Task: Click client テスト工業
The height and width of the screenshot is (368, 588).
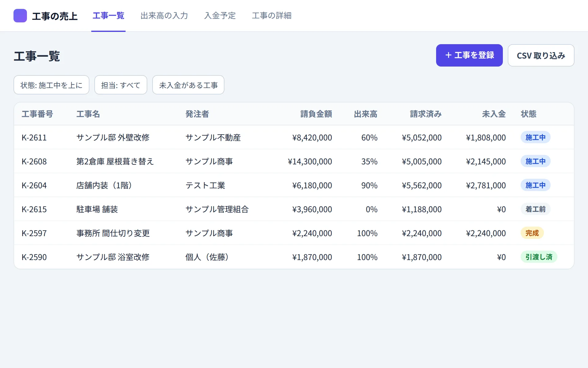Action: [x=205, y=185]
